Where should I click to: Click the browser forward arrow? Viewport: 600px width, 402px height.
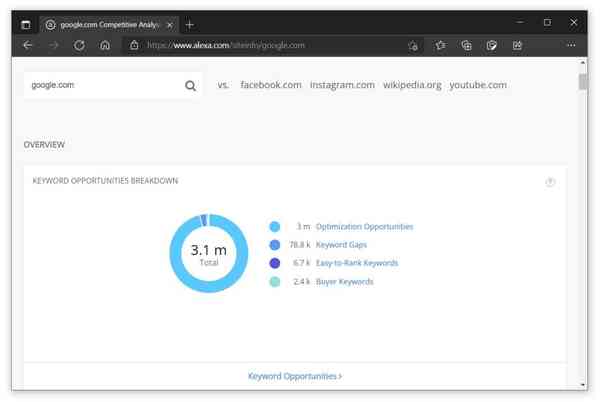click(53, 45)
